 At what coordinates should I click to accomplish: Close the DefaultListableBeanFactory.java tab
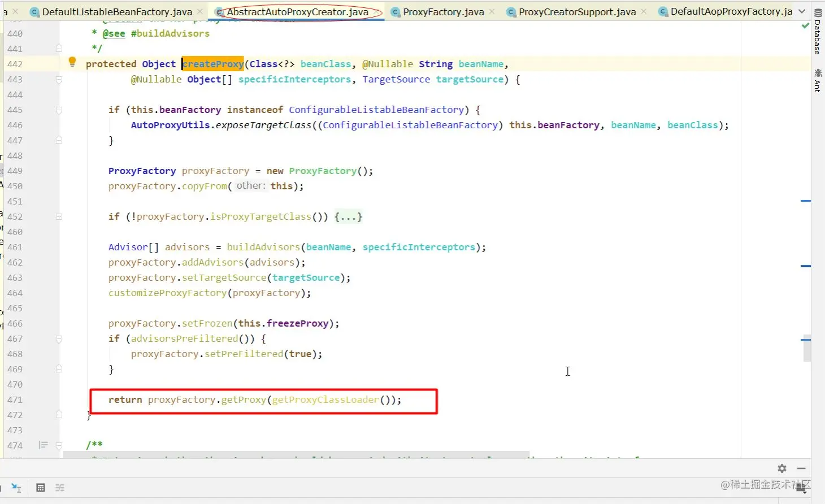point(200,11)
